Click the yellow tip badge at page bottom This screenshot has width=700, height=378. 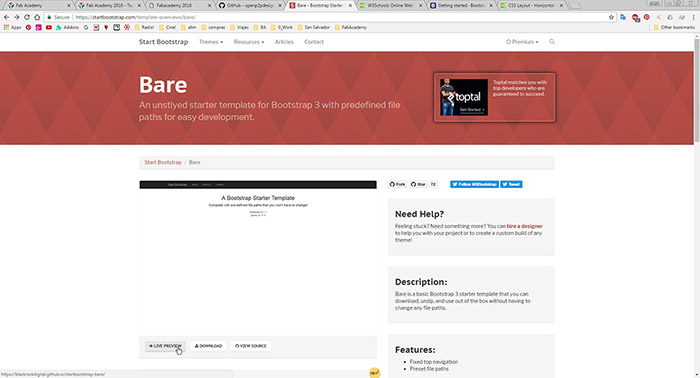(x=375, y=373)
